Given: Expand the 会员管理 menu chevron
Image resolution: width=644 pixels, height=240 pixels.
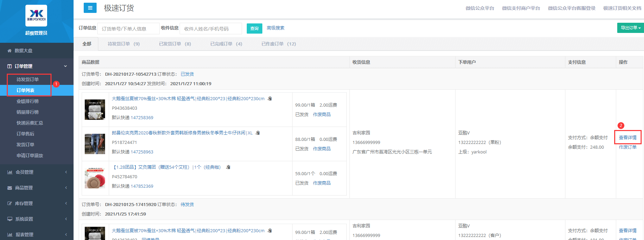Looking at the screenshot, I should [x=66, y=172].
